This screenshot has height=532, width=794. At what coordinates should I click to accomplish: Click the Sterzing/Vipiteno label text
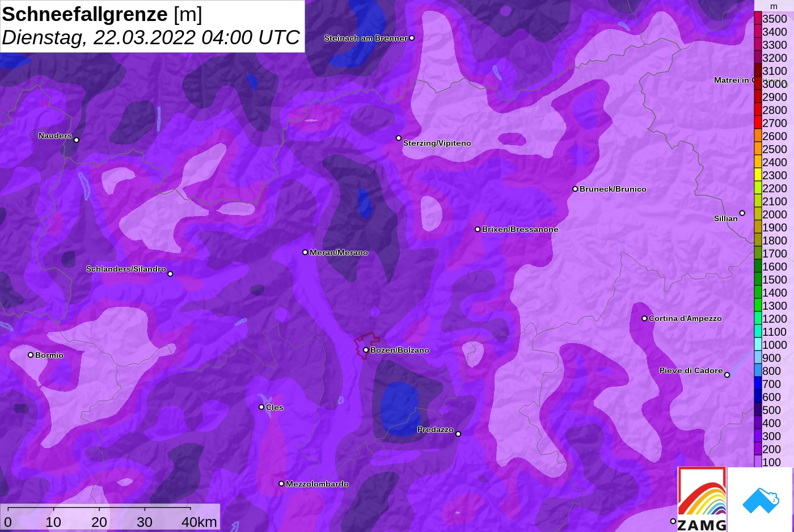[437, 143]
